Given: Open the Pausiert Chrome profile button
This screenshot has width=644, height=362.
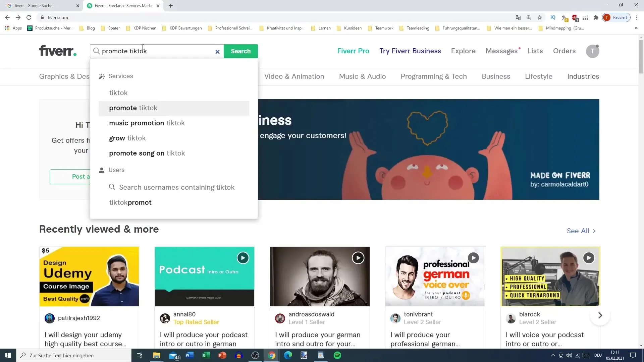Looking at the screenshot, I should [x=616, y=17].
